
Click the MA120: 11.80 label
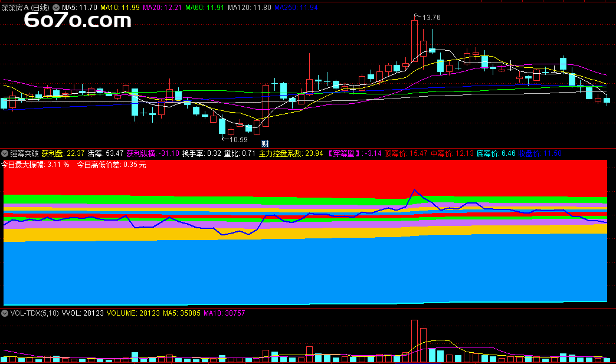point(250,8)
